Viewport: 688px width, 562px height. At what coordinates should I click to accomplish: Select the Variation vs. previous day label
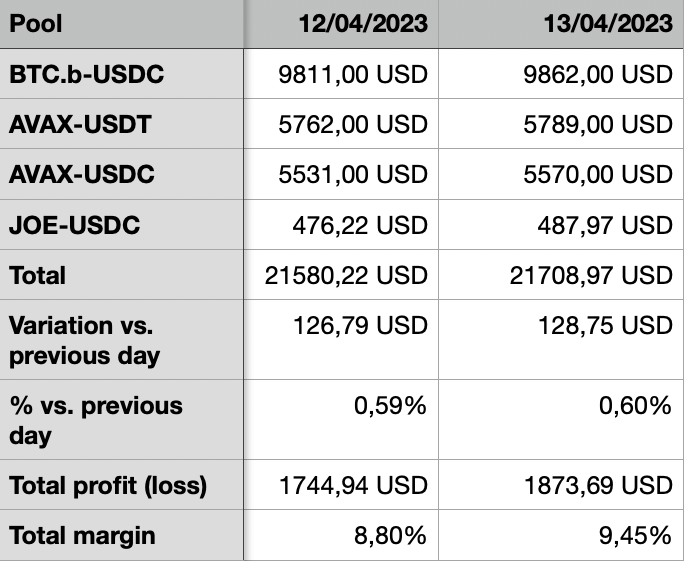click(84, 340)
